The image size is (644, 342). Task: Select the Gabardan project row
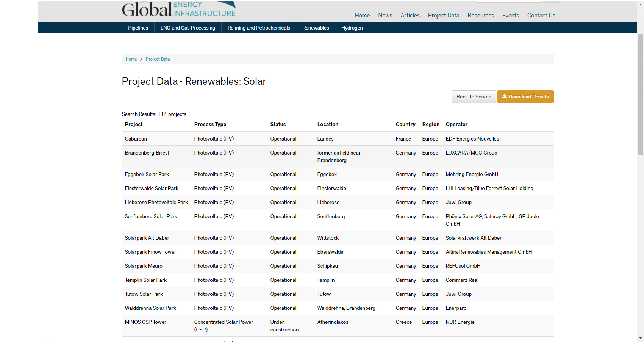coord(338,139)
